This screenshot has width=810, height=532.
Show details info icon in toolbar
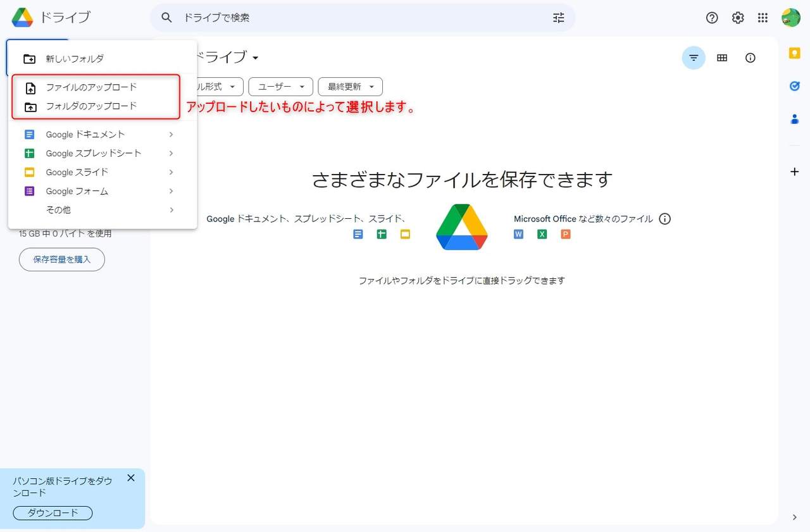pos(751,58)
